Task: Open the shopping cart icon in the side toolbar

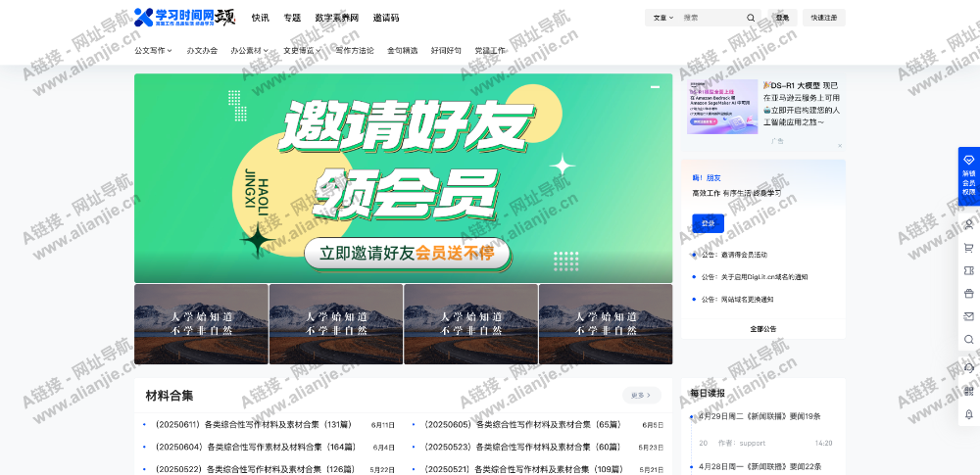Action: pos(969,248)
